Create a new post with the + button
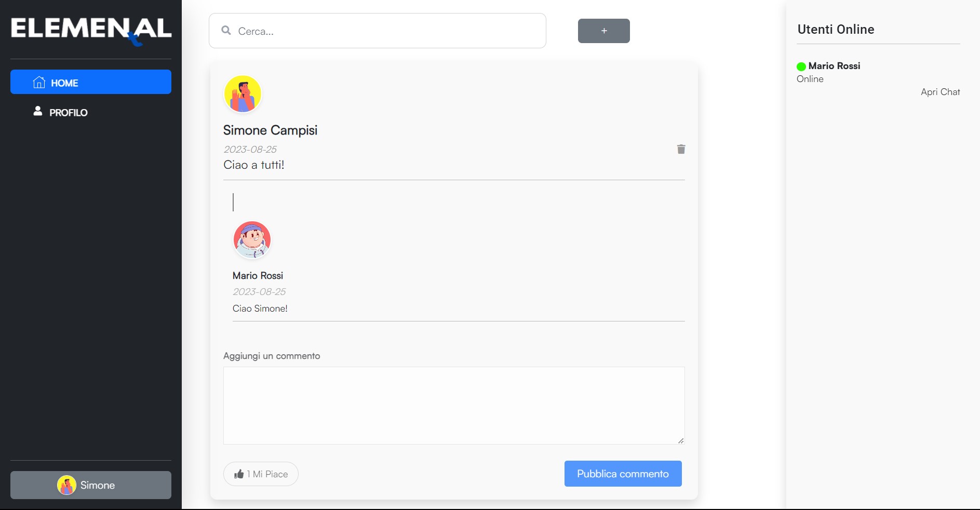Screen dimensions: 980x510 point(603,31)
